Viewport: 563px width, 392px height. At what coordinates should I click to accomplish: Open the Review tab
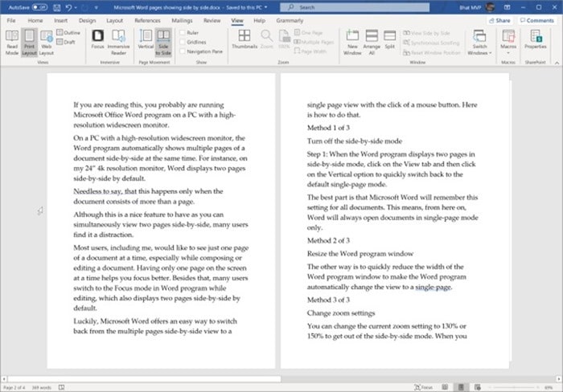[212, 20]
